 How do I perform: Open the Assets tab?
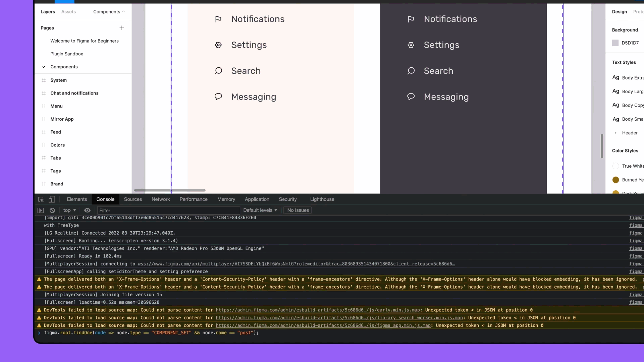coord(68,12)
